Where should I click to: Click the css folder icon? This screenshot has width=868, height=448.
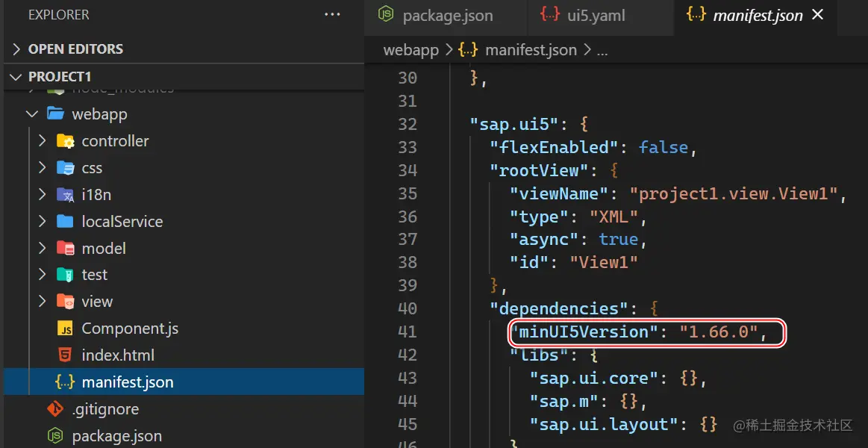point(66,168)
